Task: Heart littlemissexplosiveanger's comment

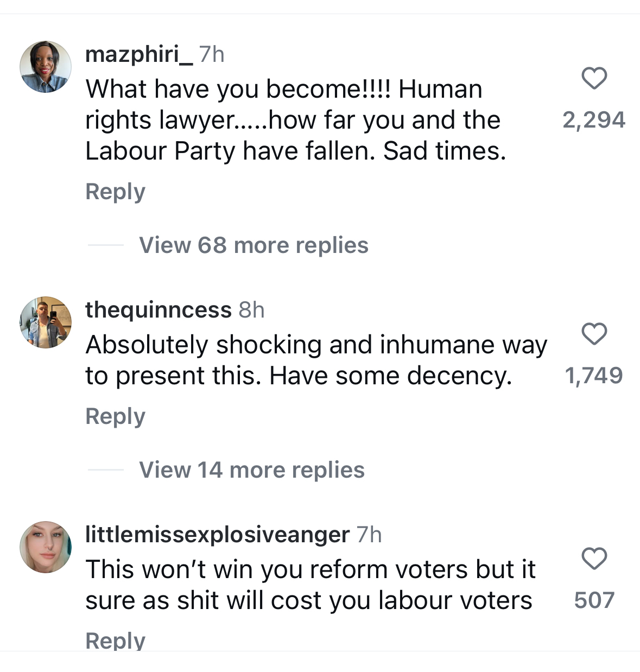Action: coord(594,559)
